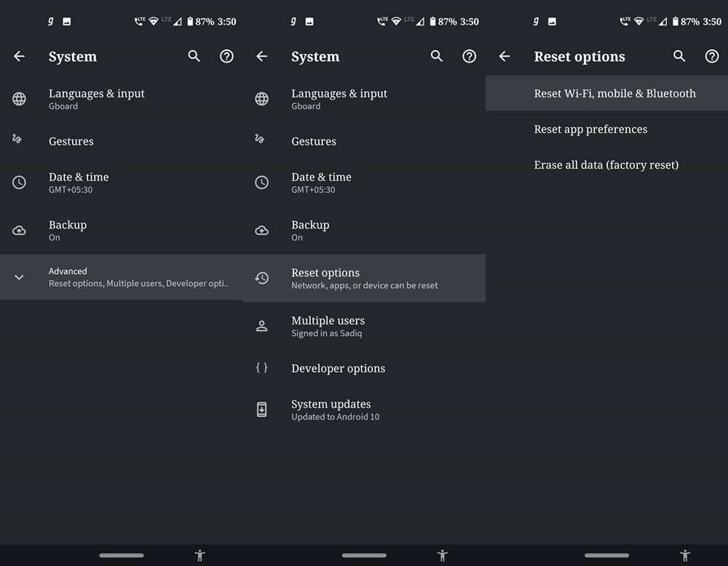
Task: Go back from the Reset options screen
Action: point(505,56)
